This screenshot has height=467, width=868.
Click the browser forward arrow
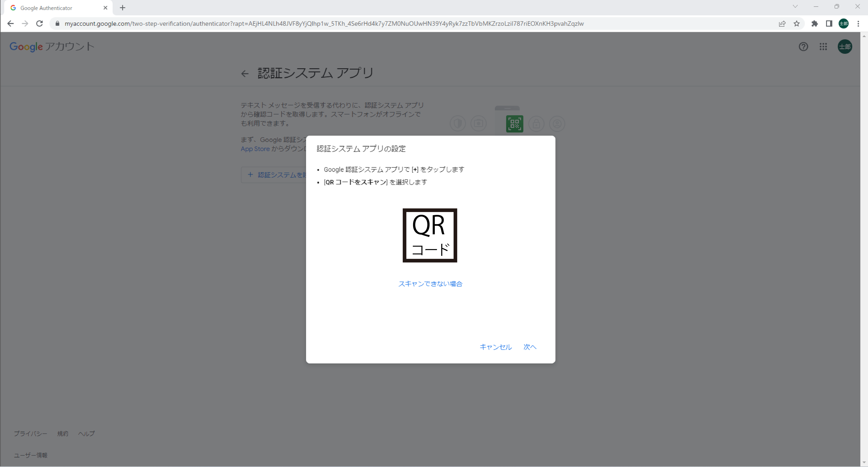click(25, 24)
